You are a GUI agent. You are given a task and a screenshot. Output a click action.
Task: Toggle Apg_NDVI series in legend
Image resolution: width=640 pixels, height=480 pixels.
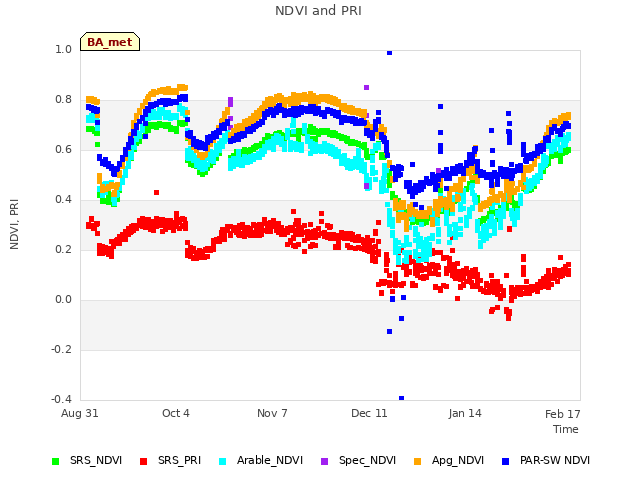coord(449,460)
